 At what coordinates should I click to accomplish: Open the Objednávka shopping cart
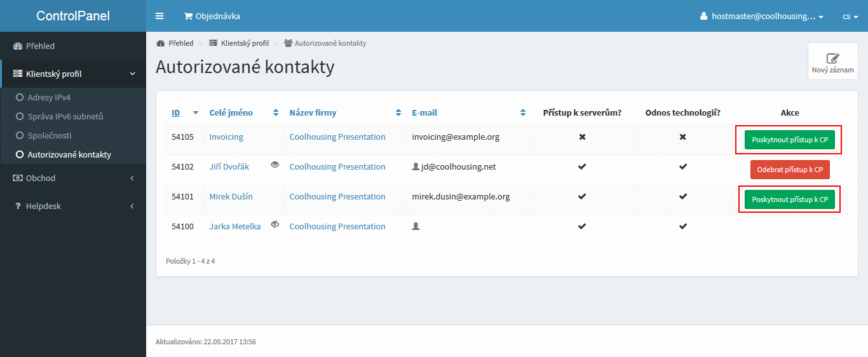pos(212,16)
